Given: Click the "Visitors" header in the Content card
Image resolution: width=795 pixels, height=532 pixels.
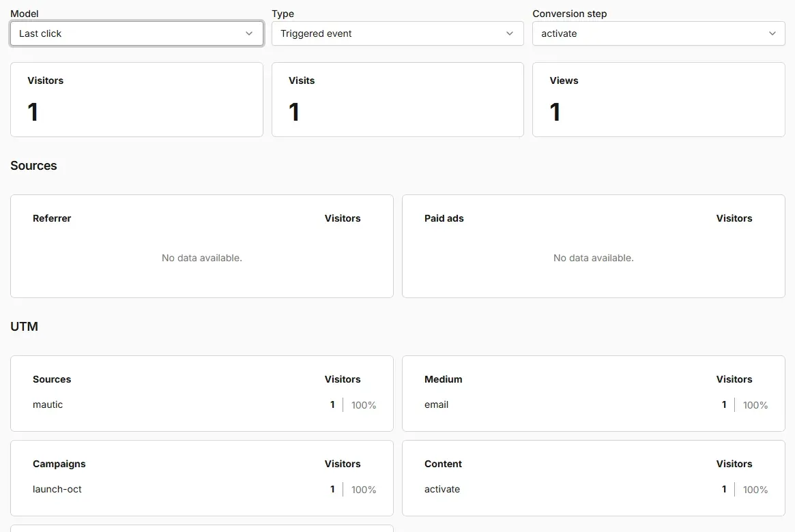Looking at the screenshot, I should (x=734, y=464).
